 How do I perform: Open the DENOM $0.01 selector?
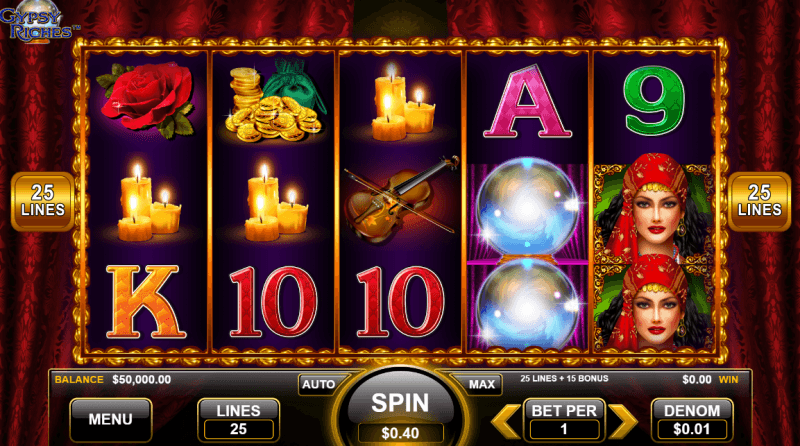coord(692,419)
